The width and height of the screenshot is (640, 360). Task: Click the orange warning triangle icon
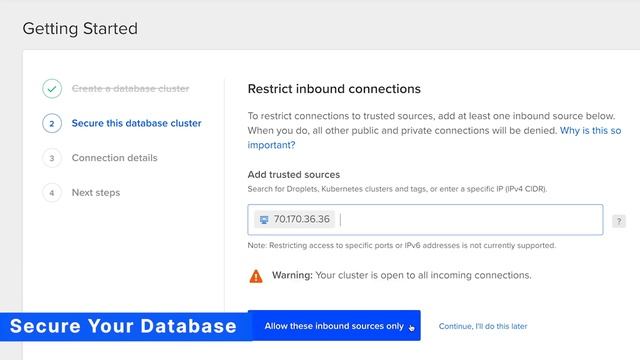[256, 276]
